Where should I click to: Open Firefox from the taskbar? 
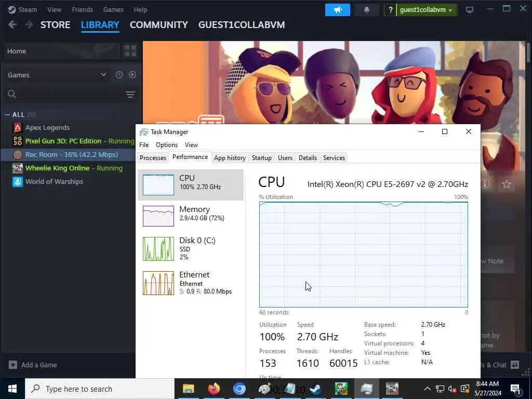click(214, 389)
